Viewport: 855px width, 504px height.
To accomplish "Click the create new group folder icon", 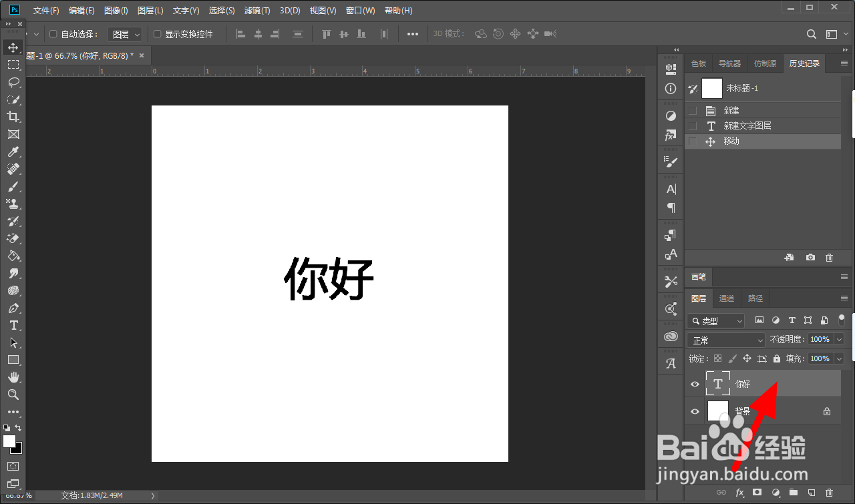I will [794, 493].
